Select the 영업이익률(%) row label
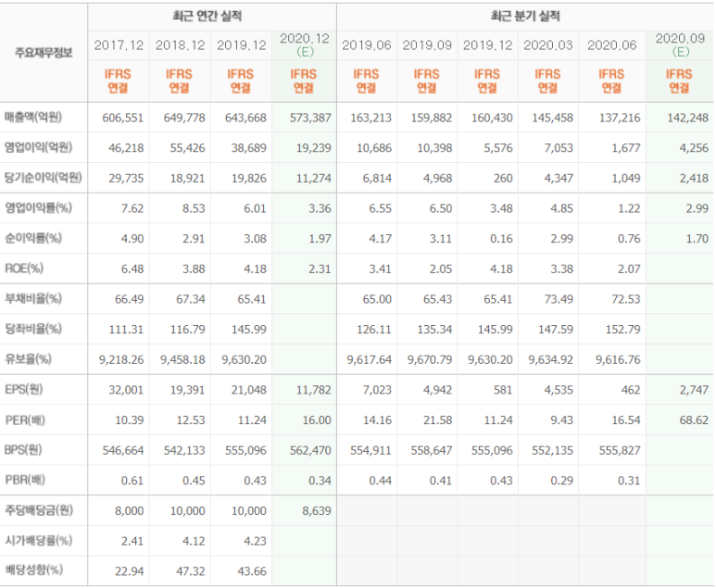716x588 pixels. pos(38,208)
